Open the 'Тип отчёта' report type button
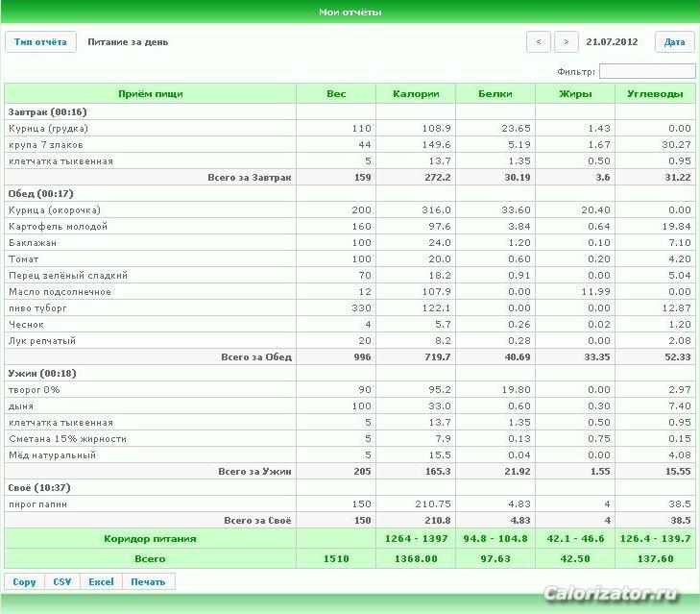Screen dimensions: 700x614 click(40, 42)
